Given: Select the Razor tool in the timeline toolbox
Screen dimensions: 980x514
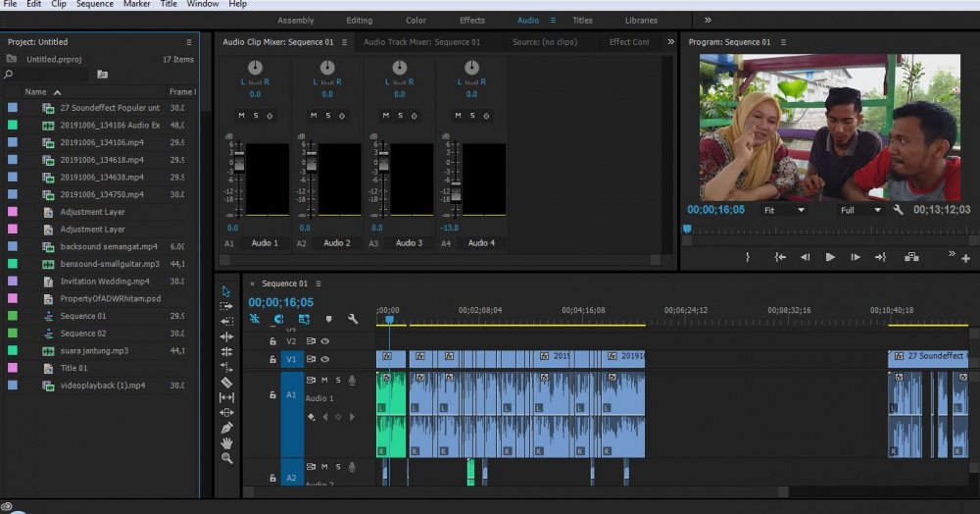Looking at the screenshot, I should click(x=226, y=382).
